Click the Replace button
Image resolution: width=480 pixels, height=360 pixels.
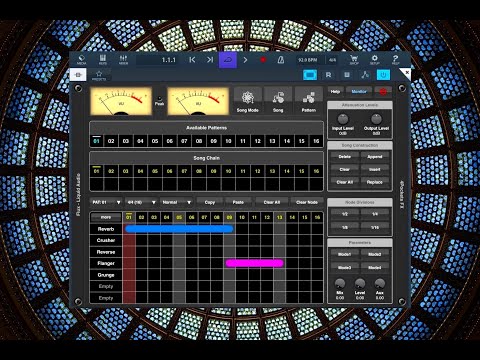pos(375,182)
